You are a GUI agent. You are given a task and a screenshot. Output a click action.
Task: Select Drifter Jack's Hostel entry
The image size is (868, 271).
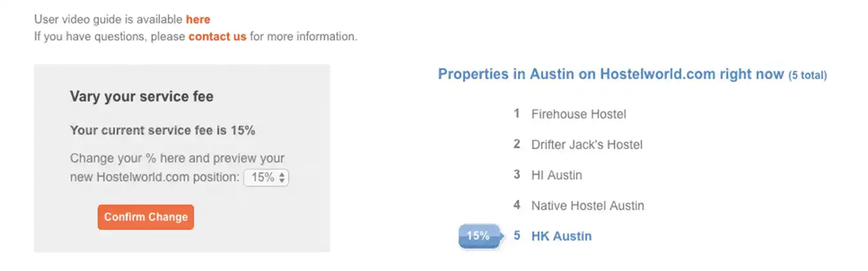coord(586,144)
